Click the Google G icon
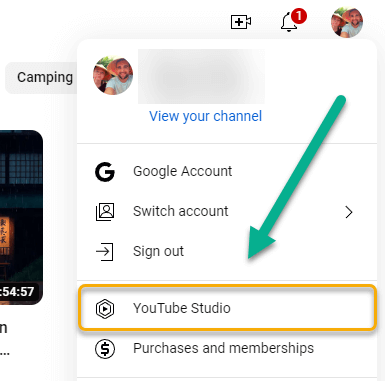The width and height of the screenshot is (385, 381). 105,172
